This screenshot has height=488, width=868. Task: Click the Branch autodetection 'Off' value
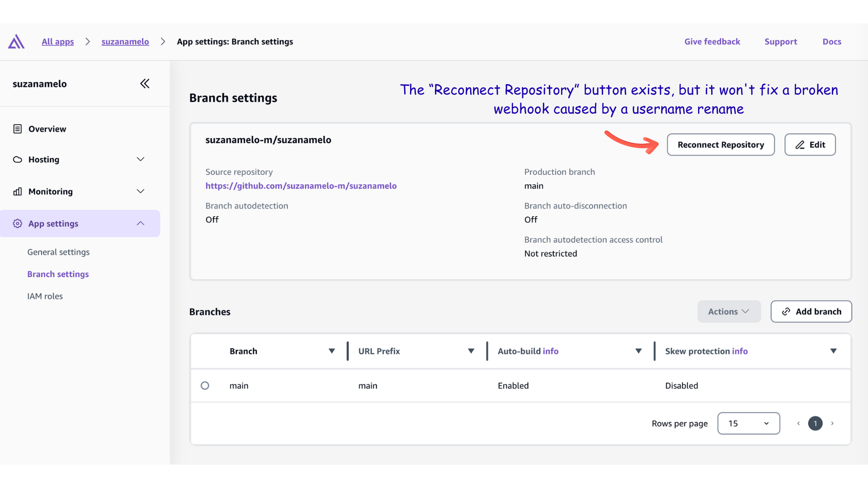coord(212,220)
